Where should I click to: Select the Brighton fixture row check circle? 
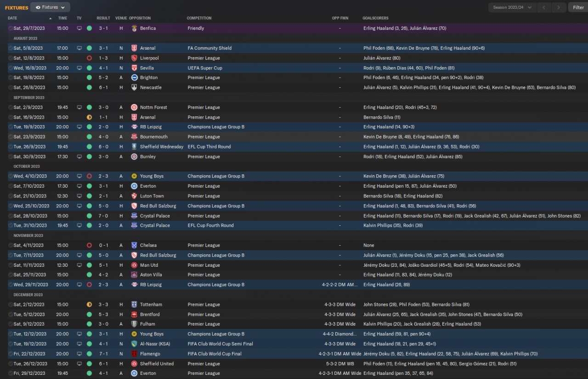point(11,78)
